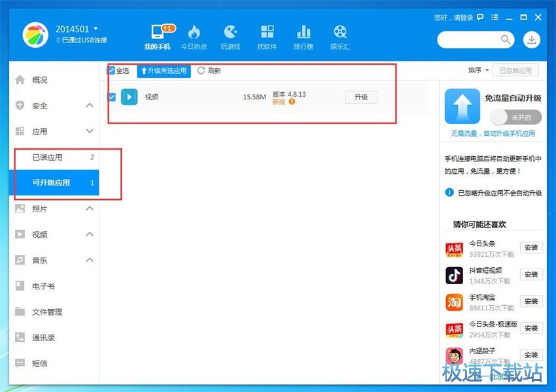Open the 今日热点 flame tab
Screen dimensions: 556x392
(x=194, y=37)
